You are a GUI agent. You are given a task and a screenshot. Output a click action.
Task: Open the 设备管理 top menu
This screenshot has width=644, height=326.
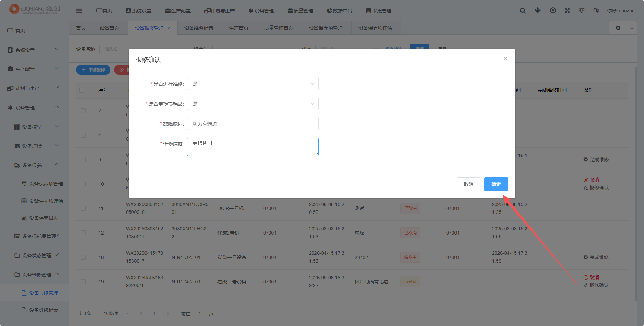pyautogui.click(x=261, y=11)
